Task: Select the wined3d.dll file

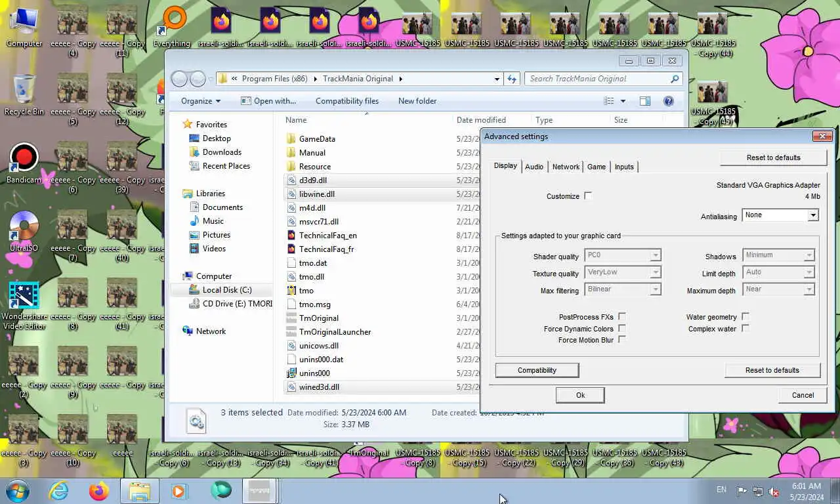Action: pos(319,387)
